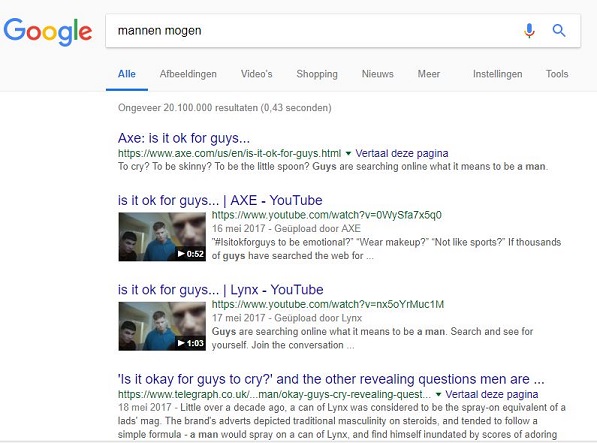Screen dimensions: 597x443
Task: Expand arrow next to telegraph.co.uk URL
Action: coord(438,394)
